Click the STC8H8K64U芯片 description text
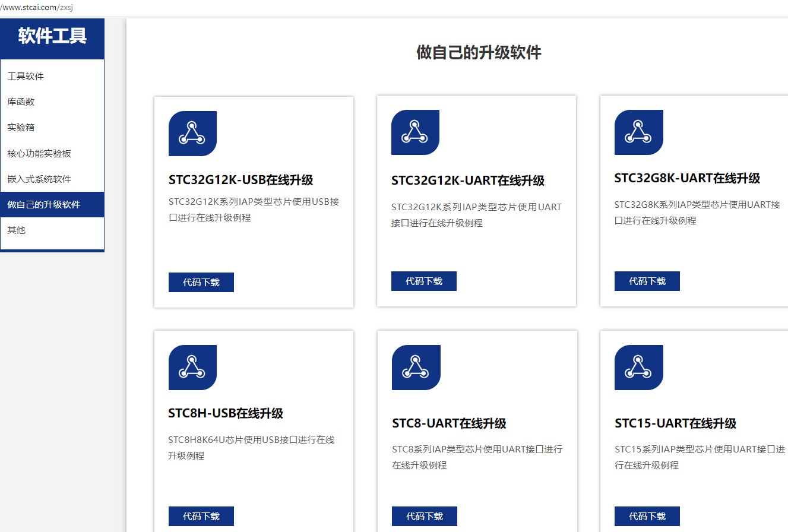 [x=251, y=448]
